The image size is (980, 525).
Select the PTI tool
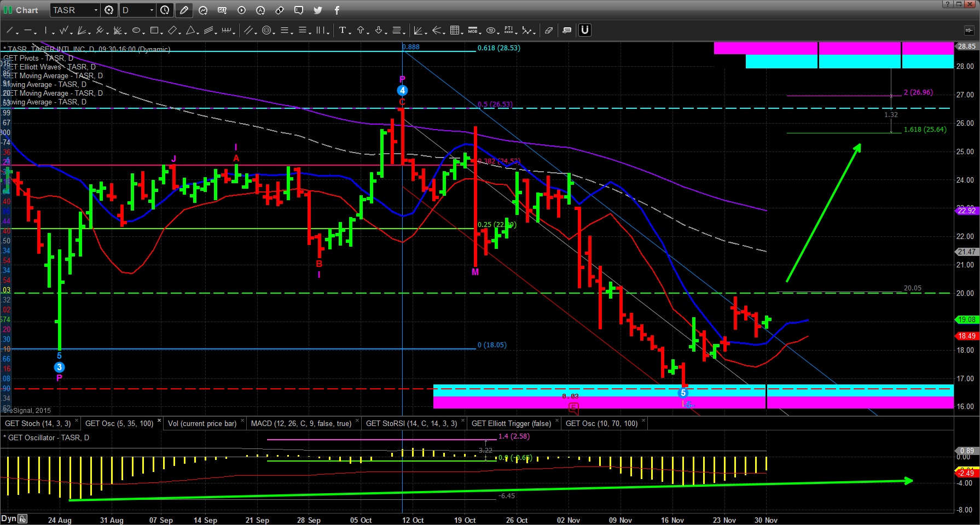(508, 30)
